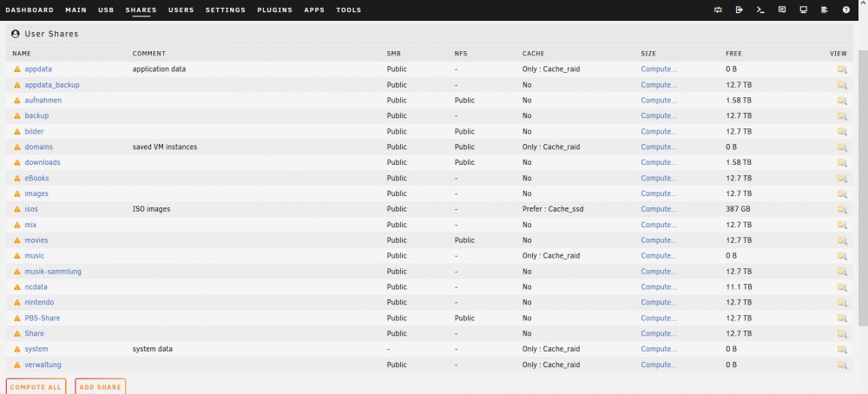This screenshot has height=394, width=868.
Task: Open the system log icon
Action: coord(825,10)
